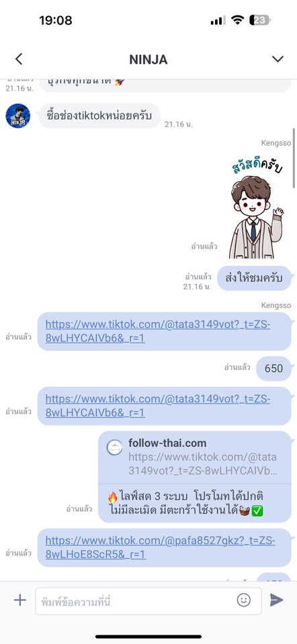Screen dimensions: 297x644
Task: Tap the battery indicator in status bar
Action: [260, 20]
